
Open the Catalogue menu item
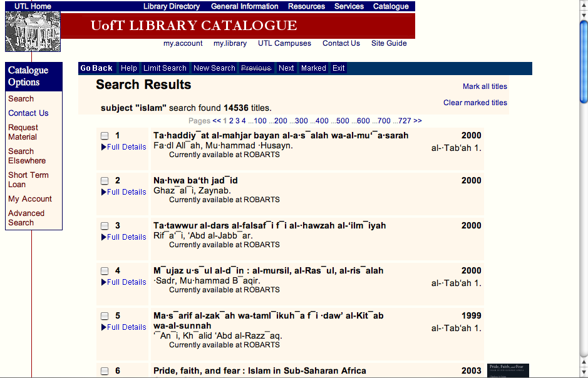pyautogui.click(x=391, y=6)
